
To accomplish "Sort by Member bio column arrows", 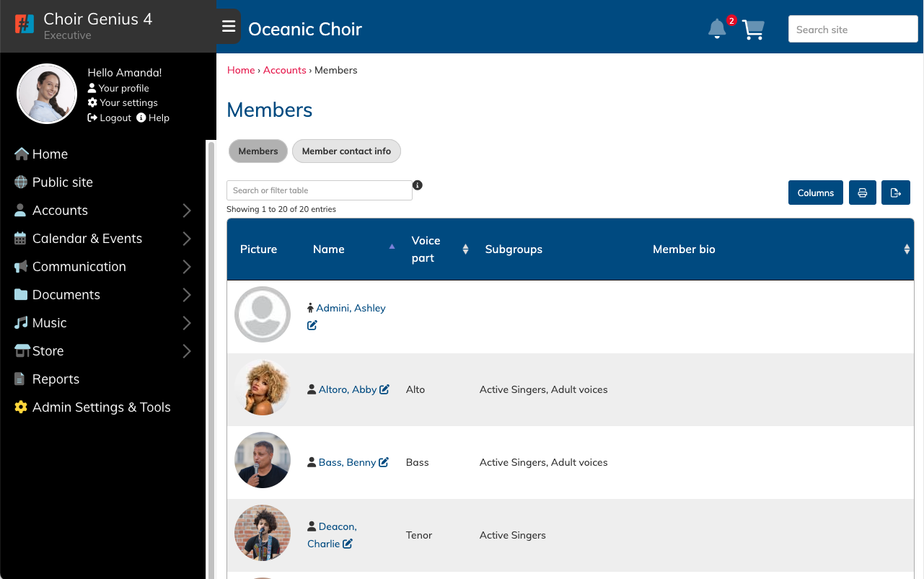I will (907, 249).
